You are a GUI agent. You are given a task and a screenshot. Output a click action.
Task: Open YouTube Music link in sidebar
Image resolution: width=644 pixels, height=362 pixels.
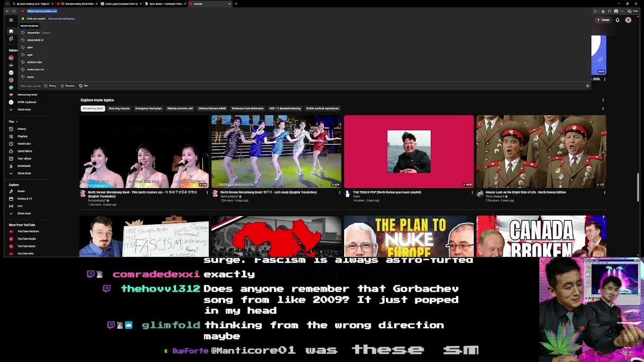(22, 246)
